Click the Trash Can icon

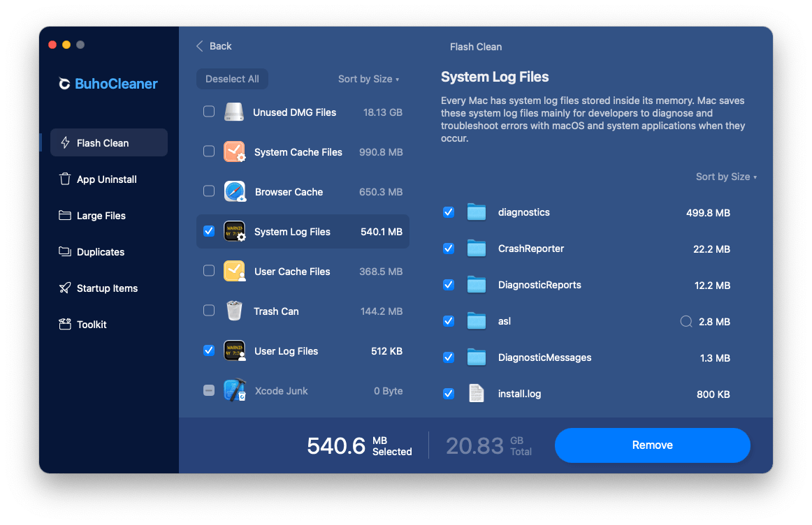tap(234, 311)
